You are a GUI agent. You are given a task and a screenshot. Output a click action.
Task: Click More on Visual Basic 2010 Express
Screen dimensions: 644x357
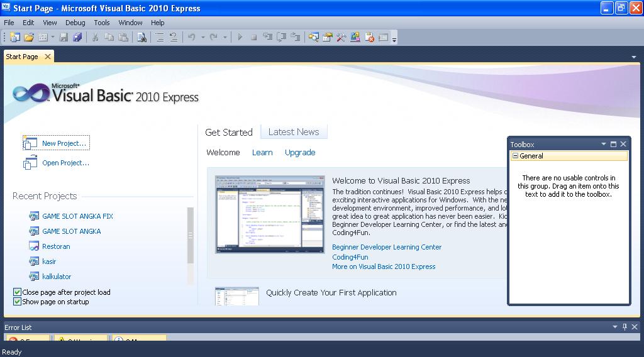click(x=384, y=266)
